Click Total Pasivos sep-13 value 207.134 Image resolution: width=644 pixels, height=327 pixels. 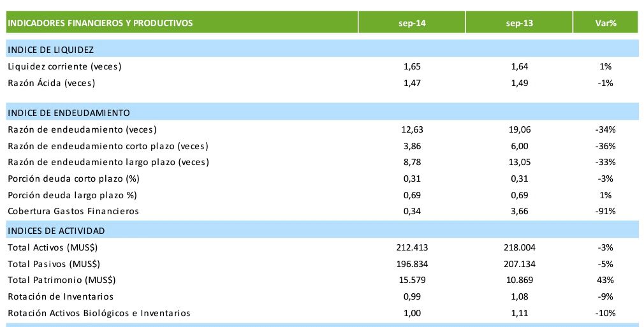(x=520, y=263)
